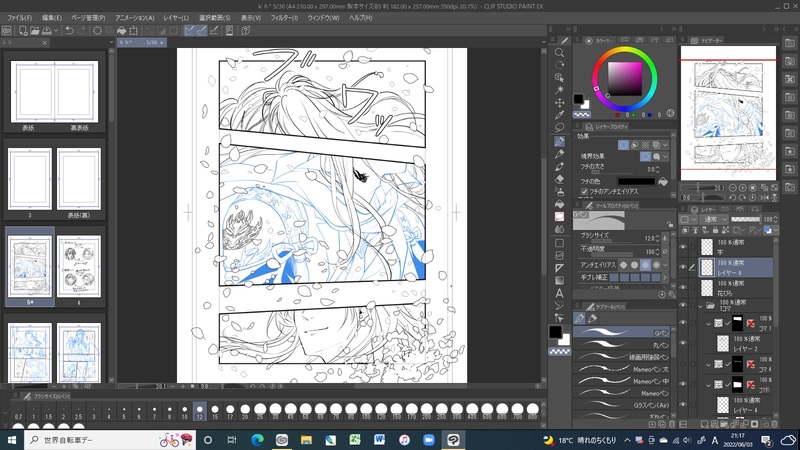Select the Fill bucket tool in palette
Viewport: 800px width, 450px height.
click(559, 204)
